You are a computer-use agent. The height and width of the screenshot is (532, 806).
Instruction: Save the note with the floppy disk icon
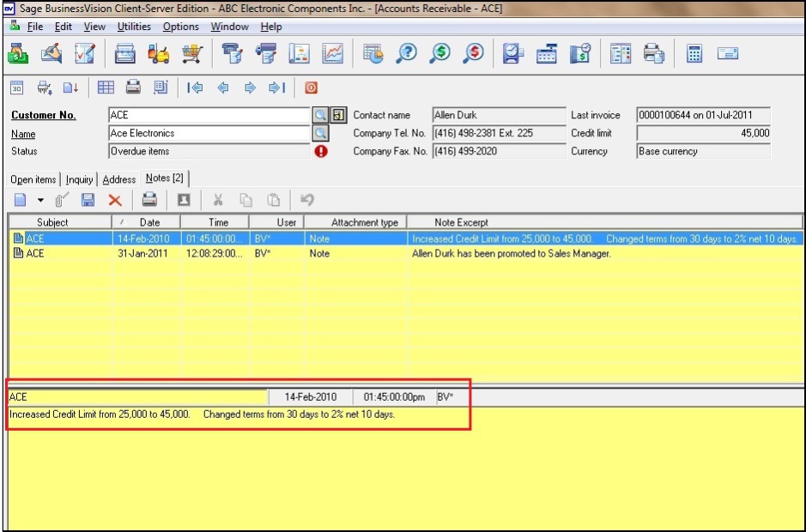pos(88,200)
